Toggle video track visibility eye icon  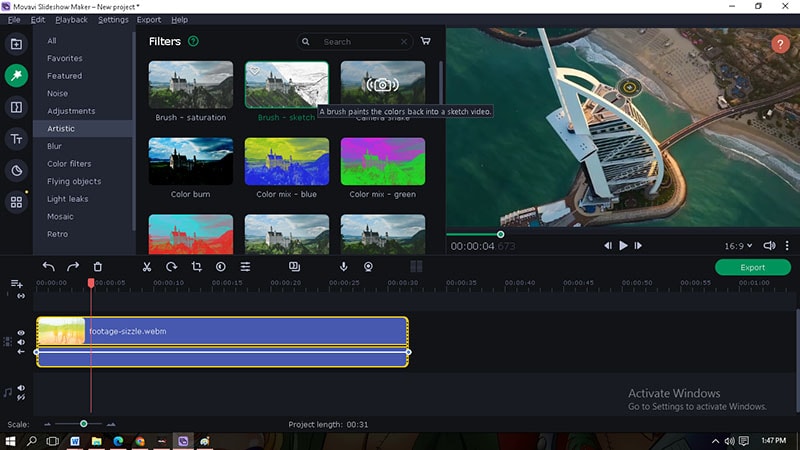coord(21,333)
